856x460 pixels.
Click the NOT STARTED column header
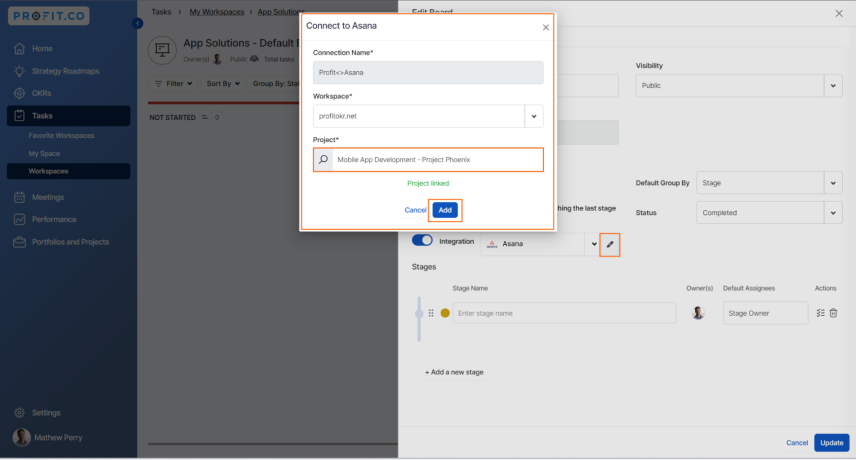(173, 117)
